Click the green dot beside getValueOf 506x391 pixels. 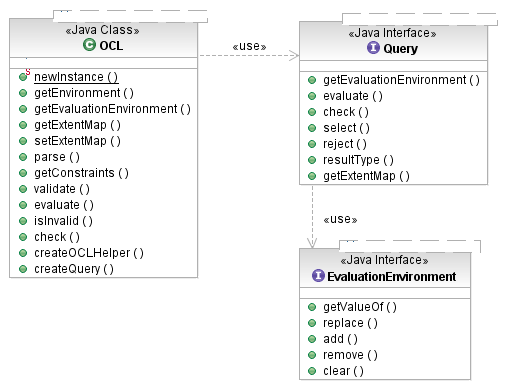(312, 307)
